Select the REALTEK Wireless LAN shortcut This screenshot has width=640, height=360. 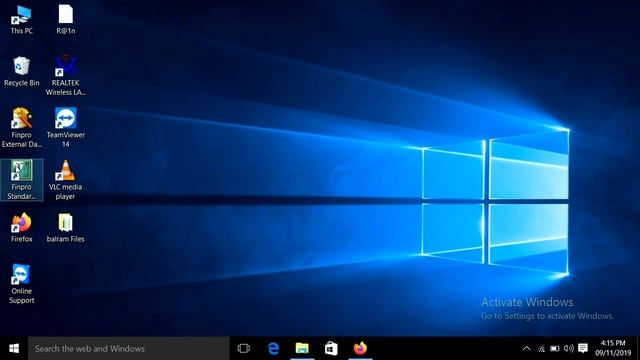click(x=65, y=76)
